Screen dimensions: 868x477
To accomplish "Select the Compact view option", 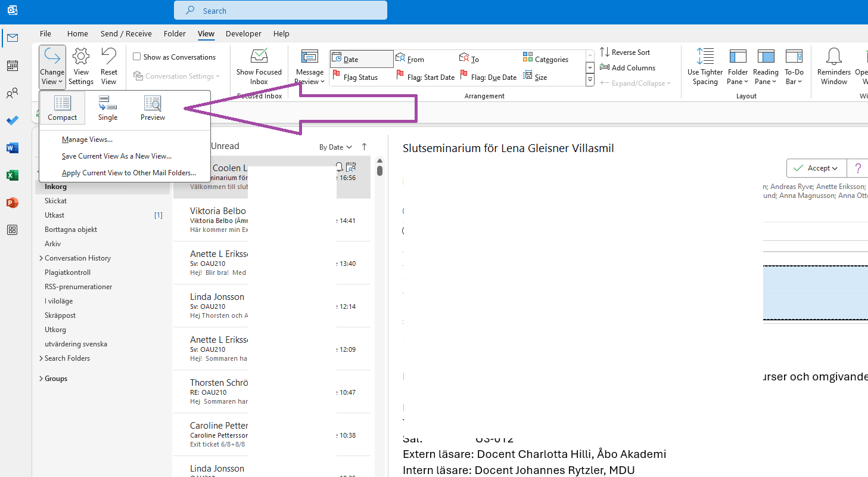I will tap(62, 107).
